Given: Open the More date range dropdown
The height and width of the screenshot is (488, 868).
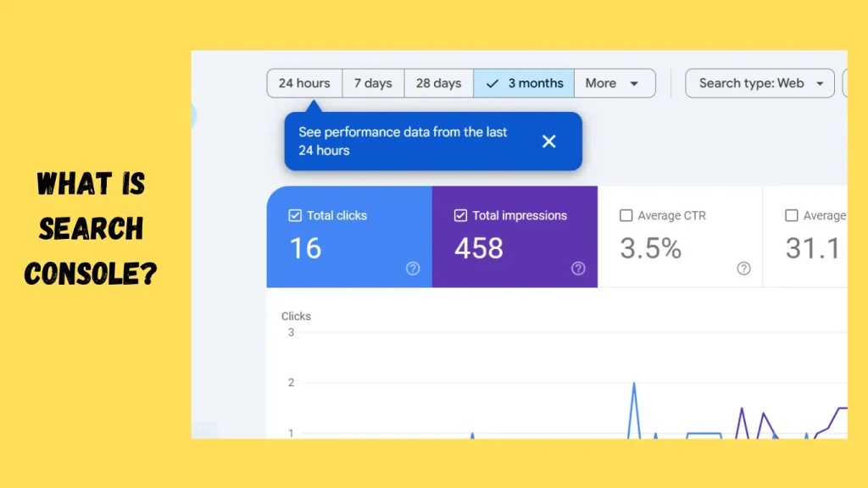Looking at the screenshot, I should pos(614,83).
